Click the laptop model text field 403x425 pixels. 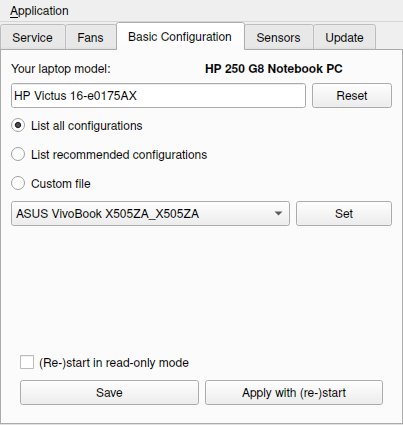click(x=158, y=96)
